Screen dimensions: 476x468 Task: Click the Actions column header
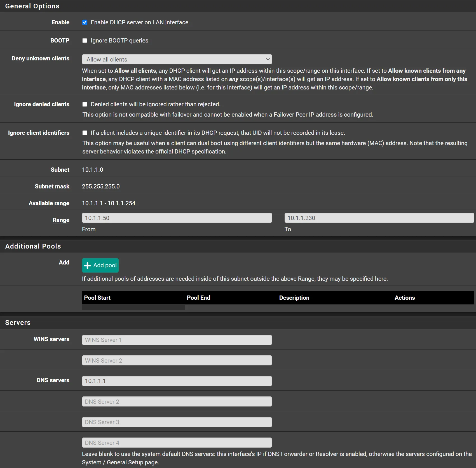pyautogui.click(x=405, y=298)
